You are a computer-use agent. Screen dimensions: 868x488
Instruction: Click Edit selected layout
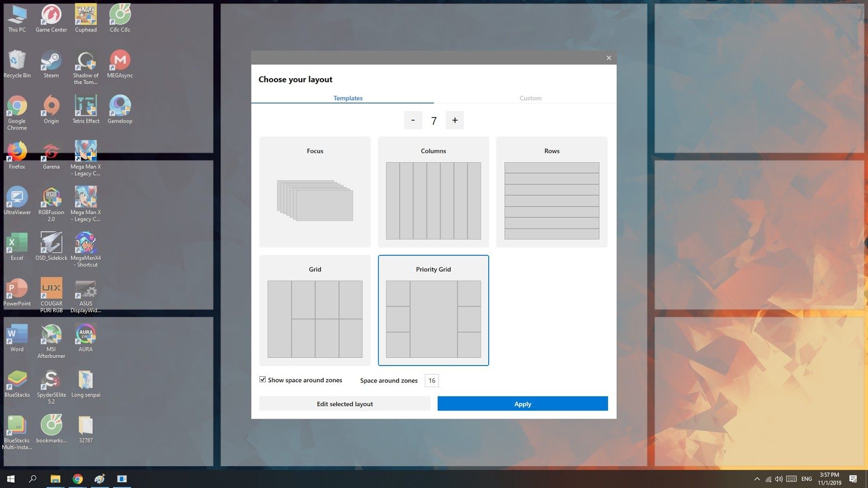(x=344, y=403)
